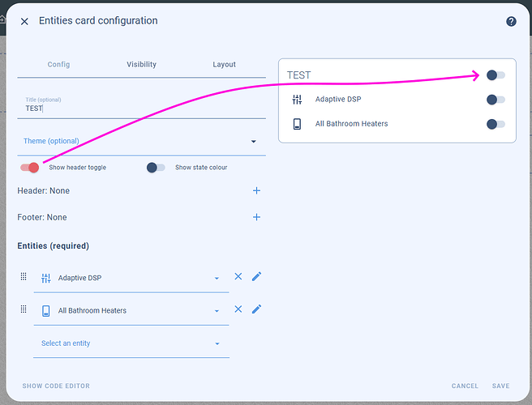532x405 pixels.
Task: Add a header with the plus icon
Action: [256, 190]
